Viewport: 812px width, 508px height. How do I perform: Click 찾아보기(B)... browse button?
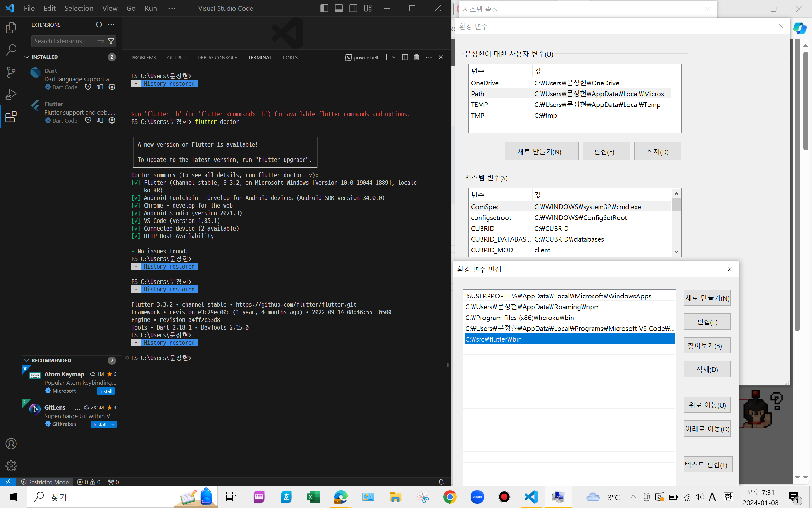pyautogui.click(x=707, y=345)
